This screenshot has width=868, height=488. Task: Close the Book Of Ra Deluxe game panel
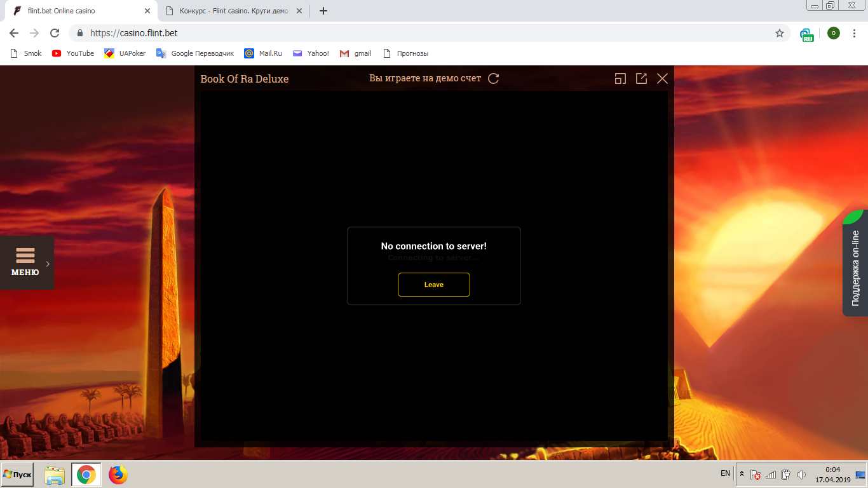click(662, 78)
